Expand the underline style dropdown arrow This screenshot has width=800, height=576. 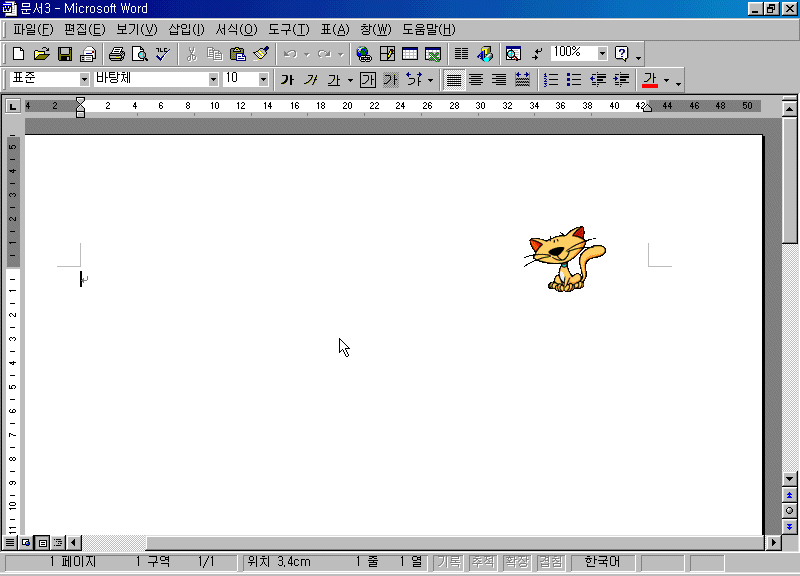coord(350,80)
